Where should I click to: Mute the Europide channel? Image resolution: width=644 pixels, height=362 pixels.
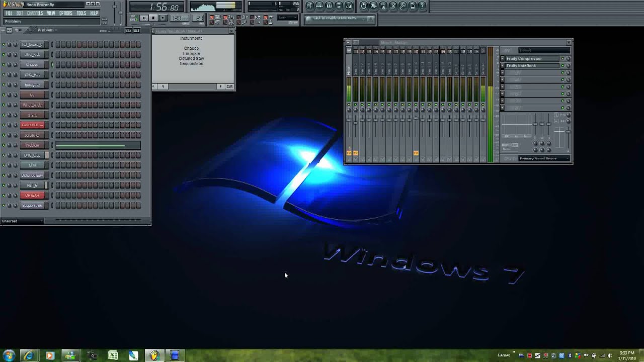(x=4, y=84)
